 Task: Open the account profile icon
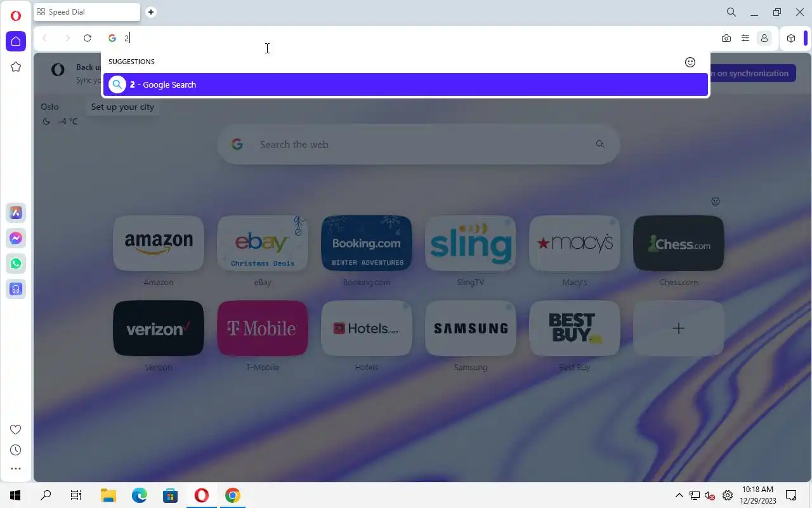click(764, 38)
